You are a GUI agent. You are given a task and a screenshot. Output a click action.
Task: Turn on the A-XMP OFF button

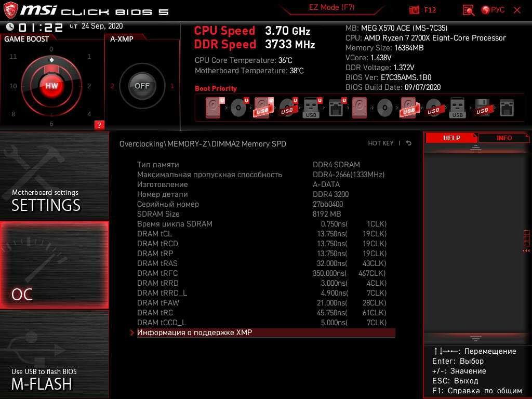pos(142,86)
